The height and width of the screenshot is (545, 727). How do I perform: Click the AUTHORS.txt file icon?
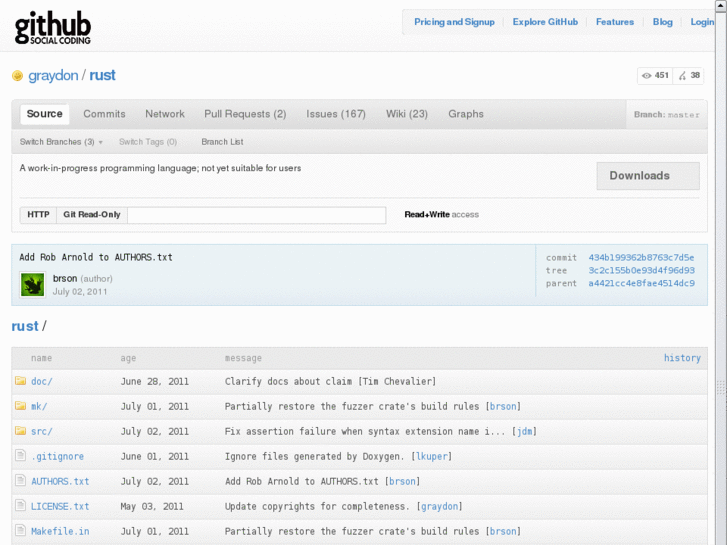click(20, 481)
